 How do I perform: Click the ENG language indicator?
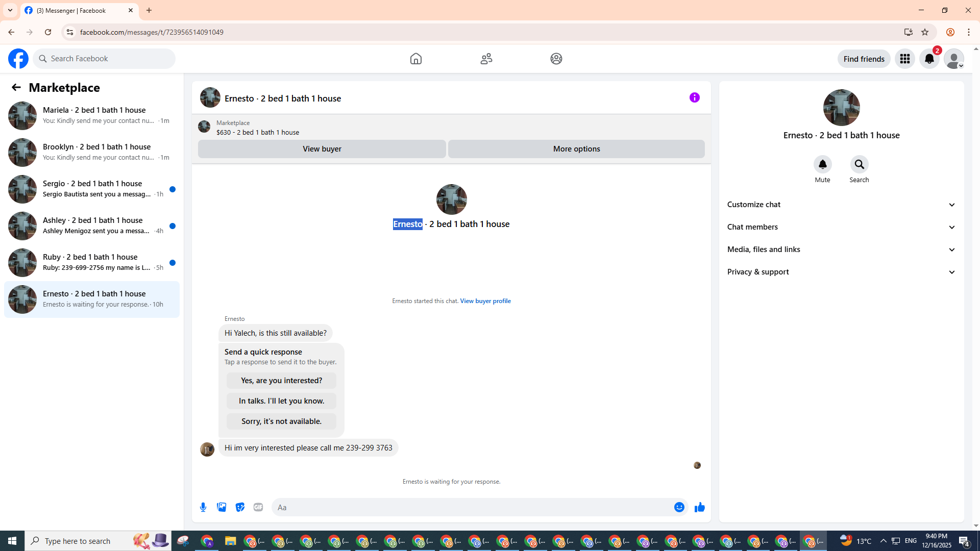point(911,541)
